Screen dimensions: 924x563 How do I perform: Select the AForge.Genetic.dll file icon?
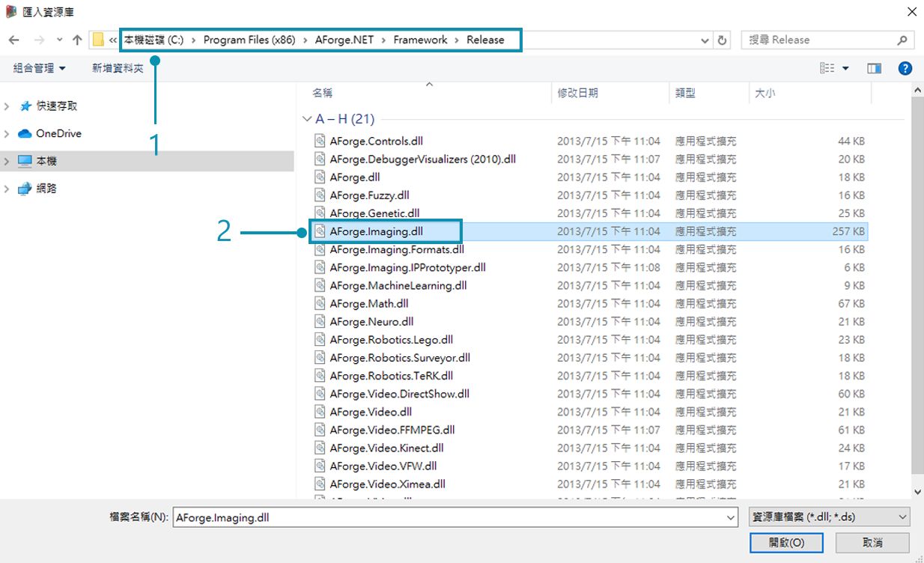coord(320,213)
